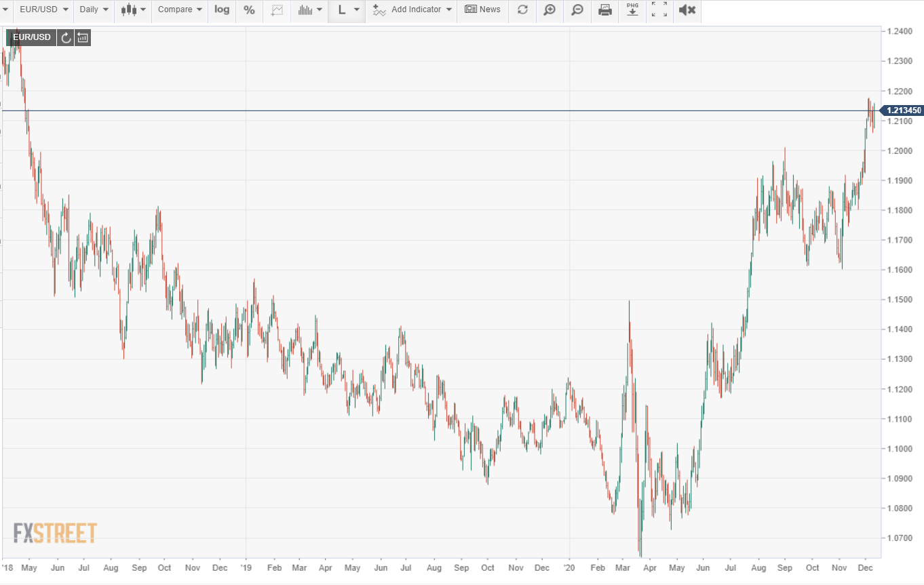Open the News panel
Image resolution: width=924 pixels, height=585 pixels.
tap(482, 9)
